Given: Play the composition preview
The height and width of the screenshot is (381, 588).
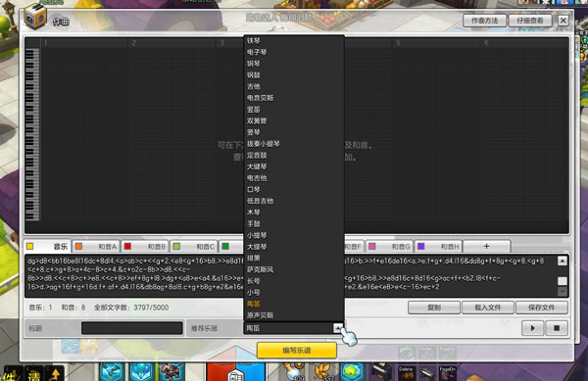Looking at the screenshot, I should (x=533, y=328).
